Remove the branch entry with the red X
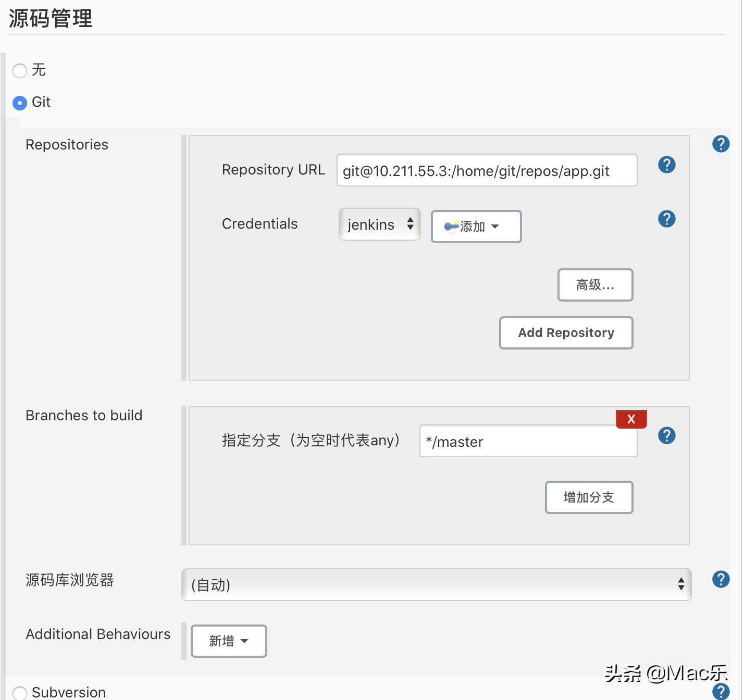Screen dimensions: 744x700 [631, 419]
